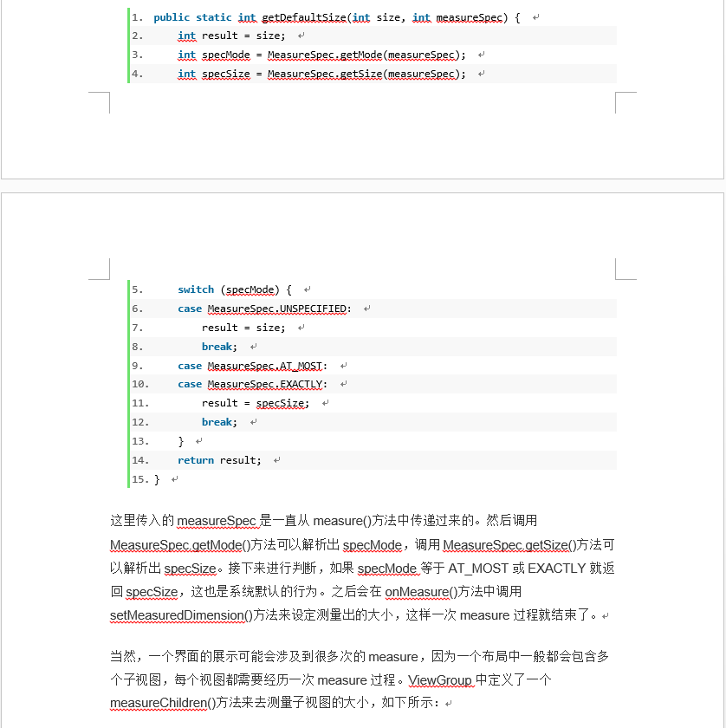This screenshot has height=728, width=726.
Task: Click 'int result = size;' on line 2
Action: click(231, 36)
